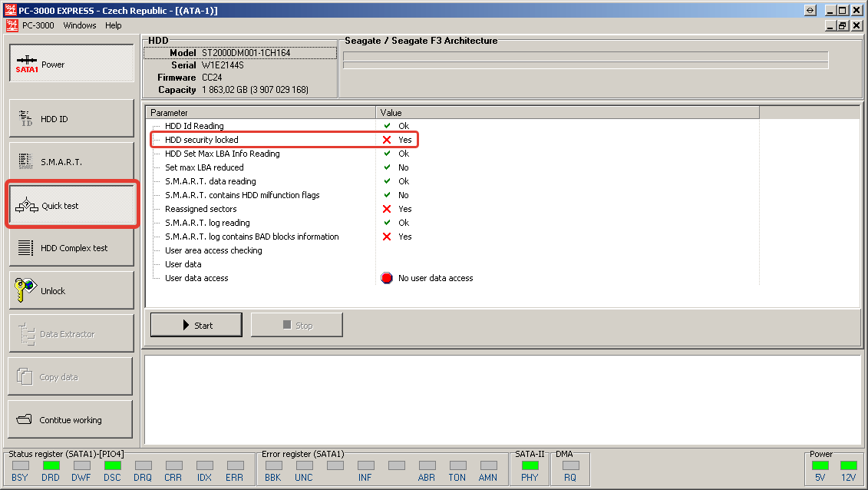
Task: Click the DRD status register indicator
Action: pyautogui.click(x=51, y=465)
